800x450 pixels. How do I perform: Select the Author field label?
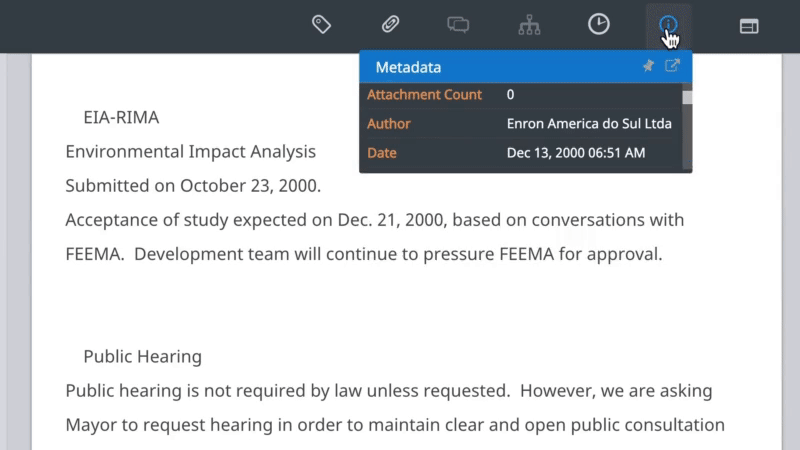(388, 123)
